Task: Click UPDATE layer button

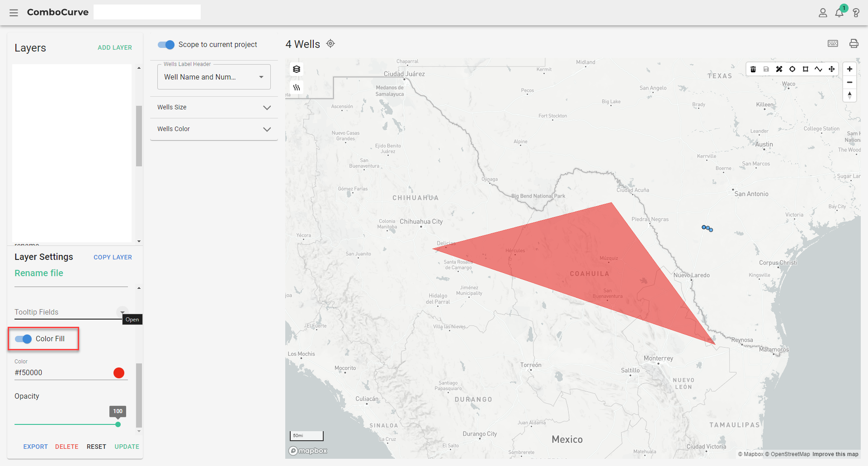Action: [x=127, y=447]
